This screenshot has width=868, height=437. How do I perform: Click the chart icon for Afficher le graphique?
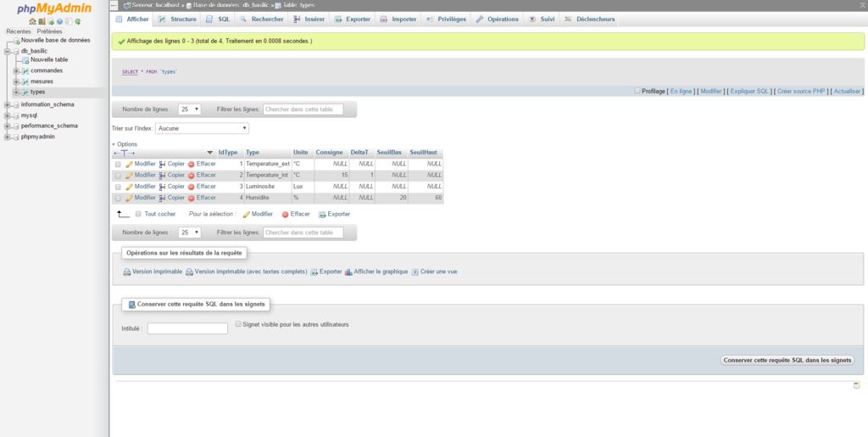pos(348,272)
